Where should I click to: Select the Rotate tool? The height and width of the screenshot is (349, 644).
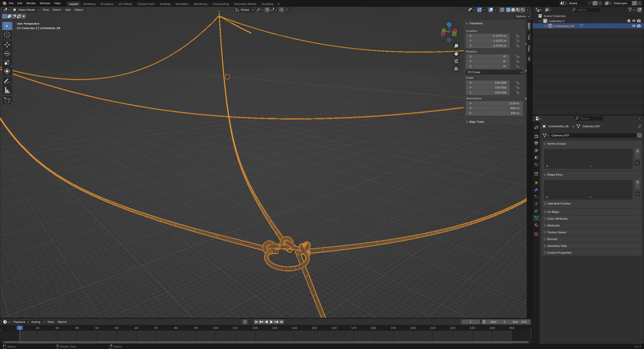coord(7,54)
